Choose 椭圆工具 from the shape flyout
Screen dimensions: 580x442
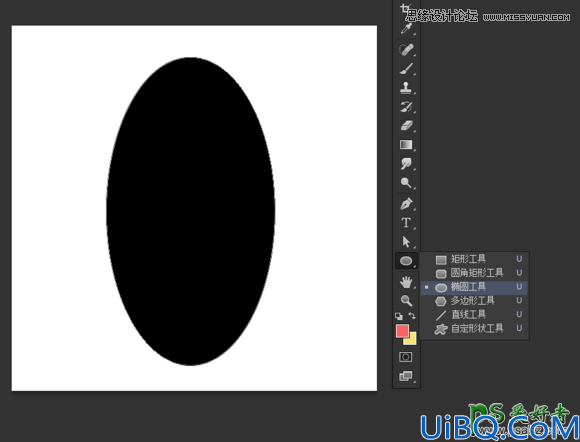[x=475, y=287]
